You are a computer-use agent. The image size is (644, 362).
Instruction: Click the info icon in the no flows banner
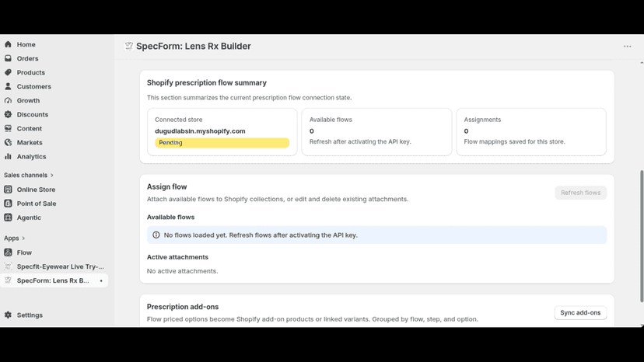coord(156,235)
